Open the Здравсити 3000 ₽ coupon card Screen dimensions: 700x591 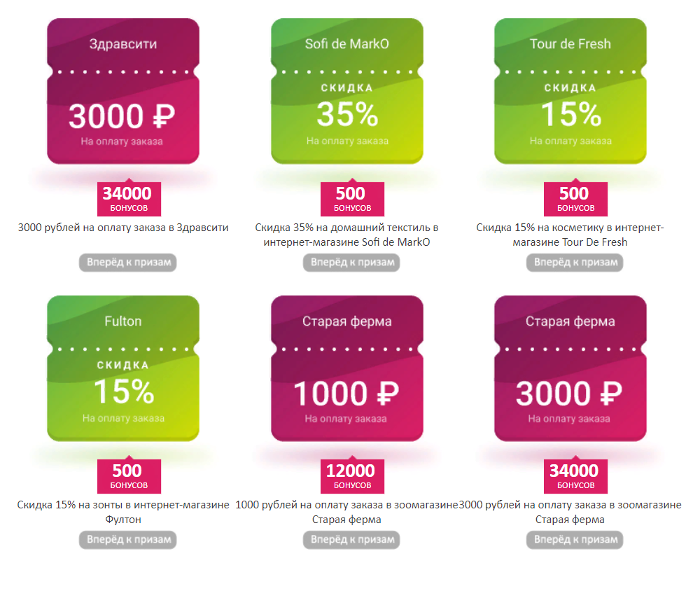coord(123,91)
